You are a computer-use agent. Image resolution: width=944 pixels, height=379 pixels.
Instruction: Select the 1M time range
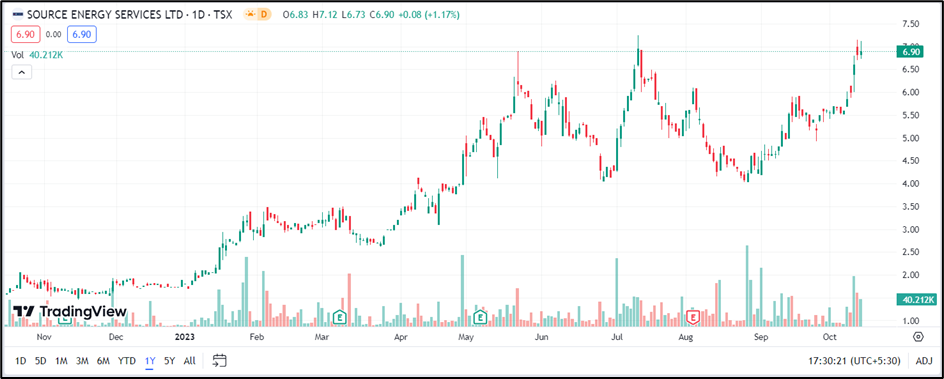click(61, 361)
